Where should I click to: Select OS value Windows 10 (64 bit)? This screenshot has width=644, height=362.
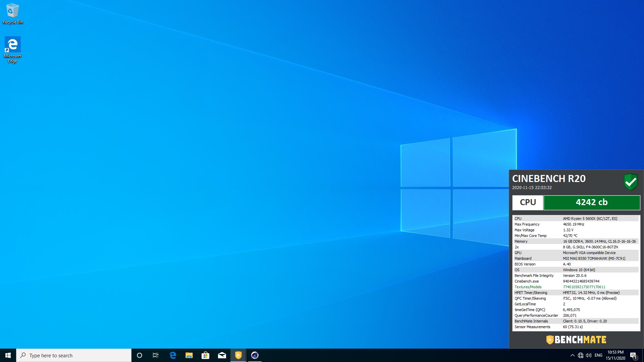coord(579,270)
